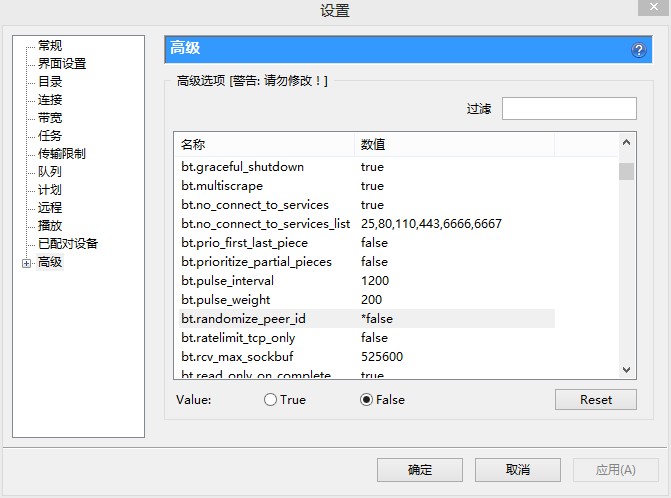Image resolution: width=671 pixels, height=498 pixels.
Task: Click inside the 过滤 filter field
Action: point(568,108)
